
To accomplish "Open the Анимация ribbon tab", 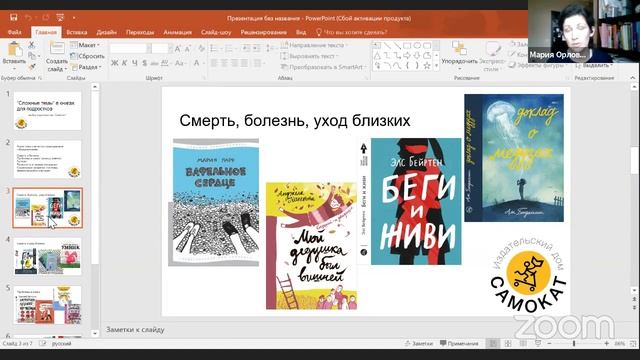I will [x=178, y=32].
